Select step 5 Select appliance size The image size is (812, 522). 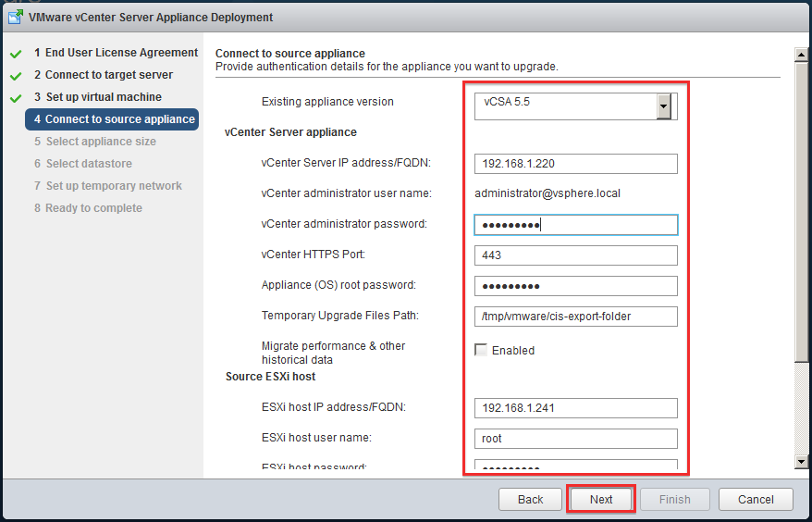tap(95, 142)
